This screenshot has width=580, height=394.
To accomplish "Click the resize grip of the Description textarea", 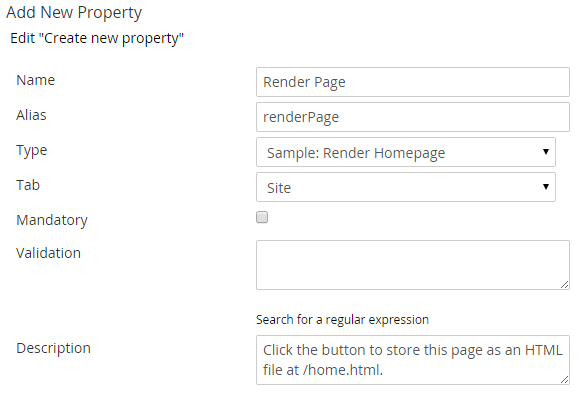I will (x=564, y=380).
